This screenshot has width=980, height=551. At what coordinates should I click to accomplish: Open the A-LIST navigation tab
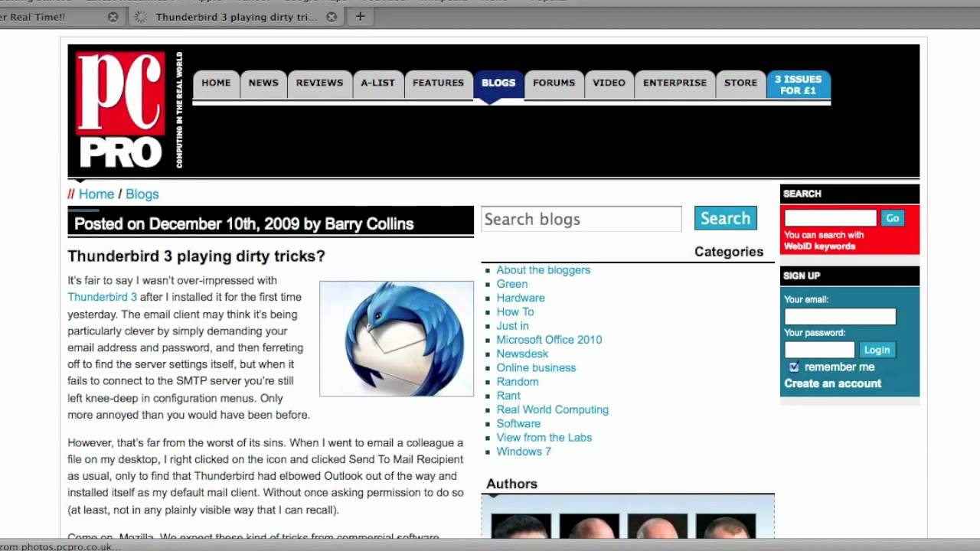pyautogui.click(x=378, y=83)
